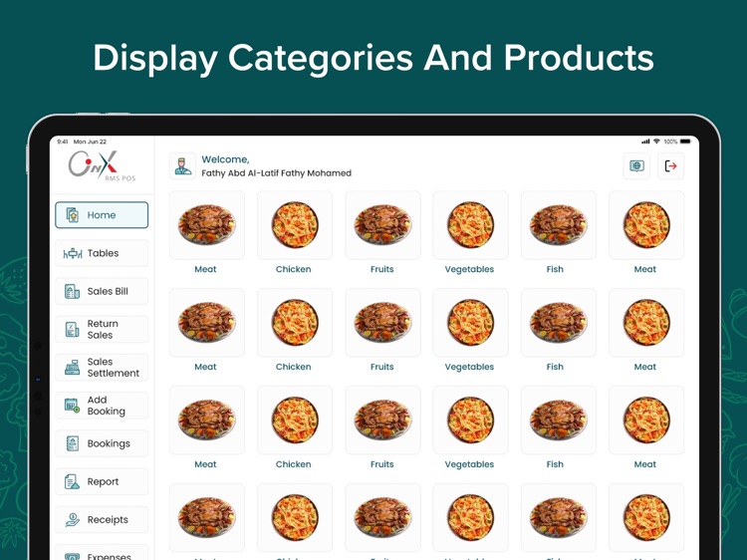
Task: Select second-row Fish category image
Action: click(559, 323)
